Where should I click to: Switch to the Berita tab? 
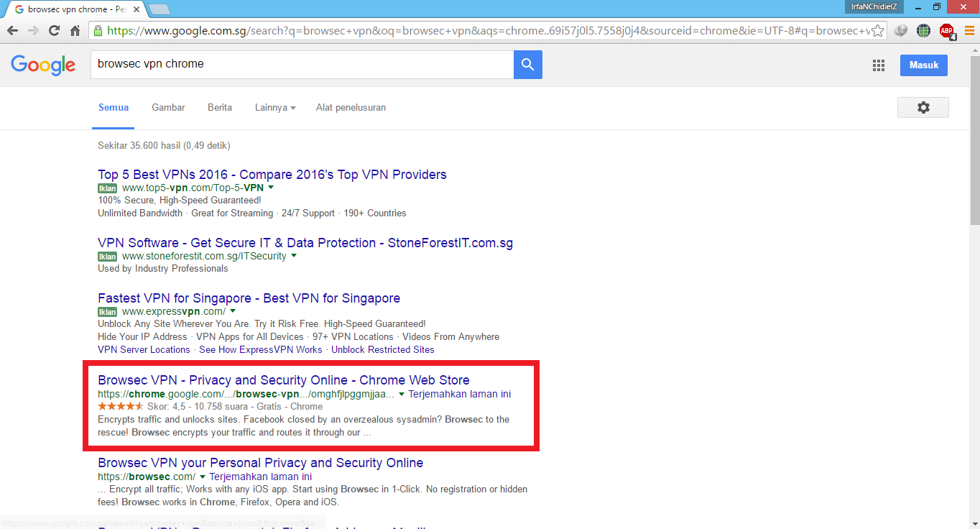pos(220,108)
